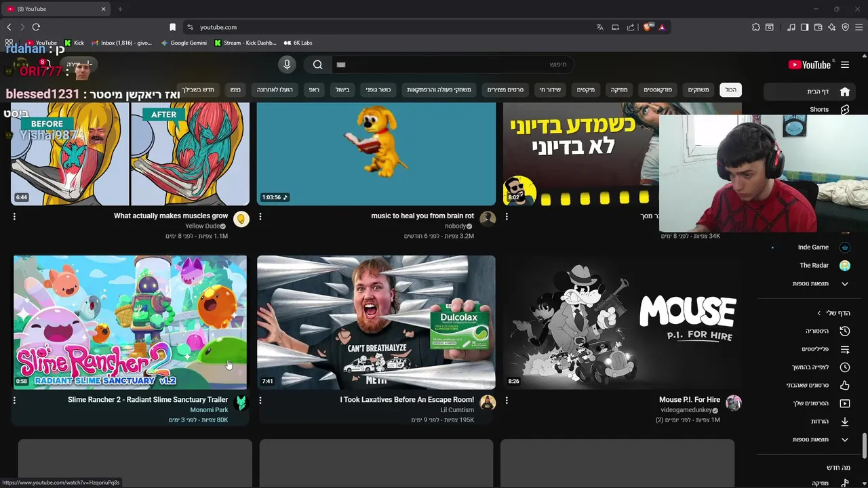Select the 'סרטים מצוירים' filter chip
The image size is (868, 488).
(x=505, y=89)
